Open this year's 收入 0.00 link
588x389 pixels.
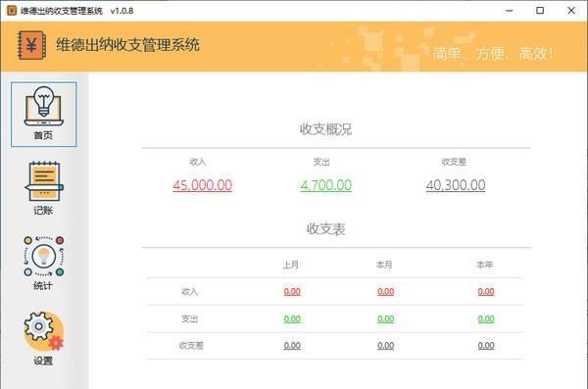click(486, 291)
